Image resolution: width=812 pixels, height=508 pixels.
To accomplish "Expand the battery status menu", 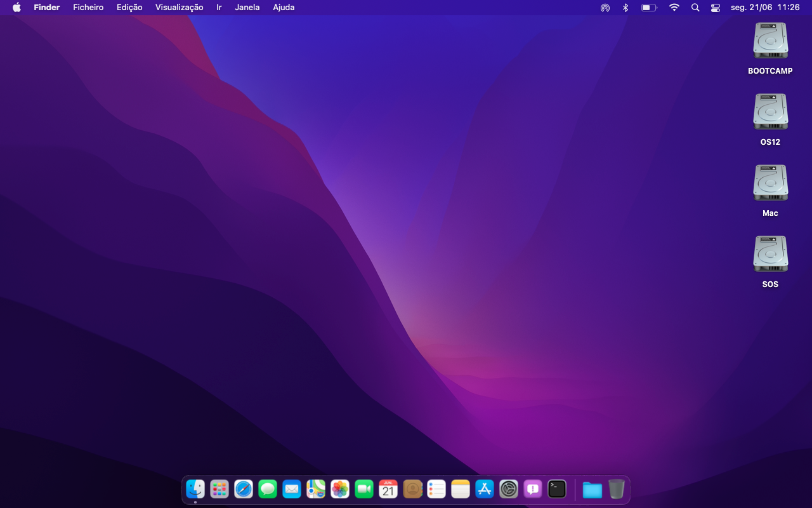I will 649,8.
